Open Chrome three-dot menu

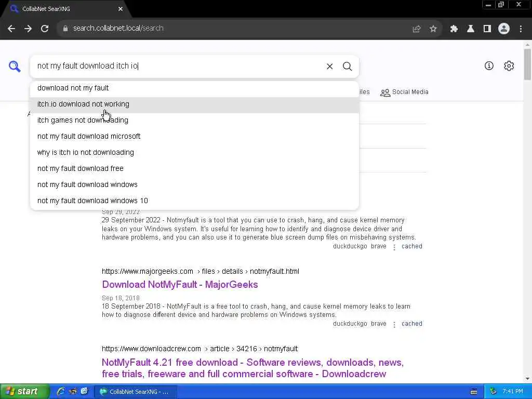[x=521, y=29]
